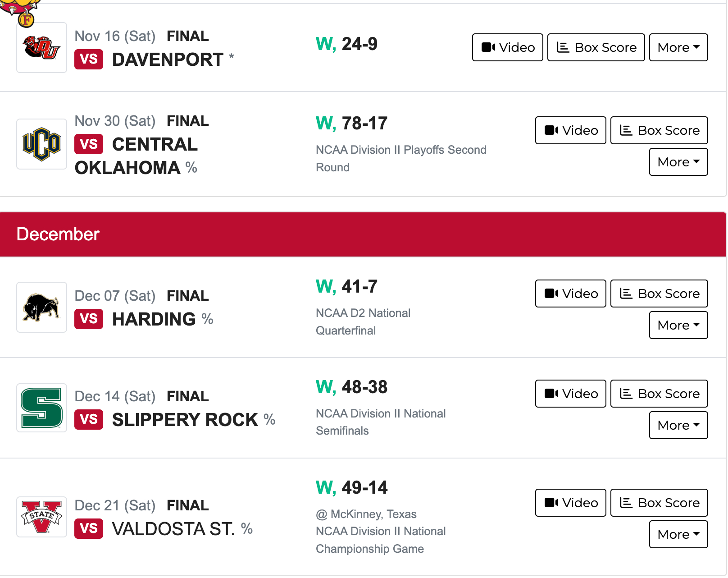Click the Slippery Rock logo
728x578 pixels.
click(41, 408)
